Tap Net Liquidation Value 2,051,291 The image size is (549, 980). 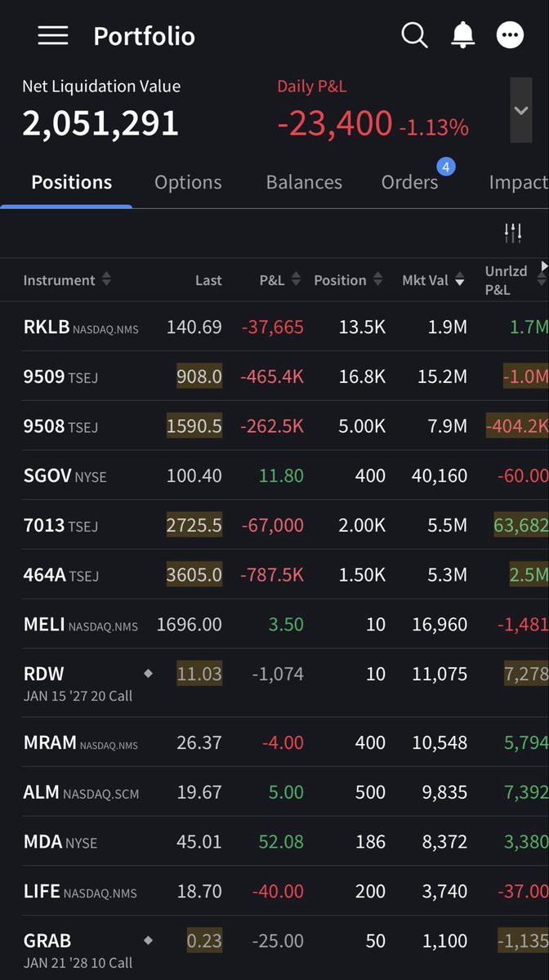[x=100, y=123]
